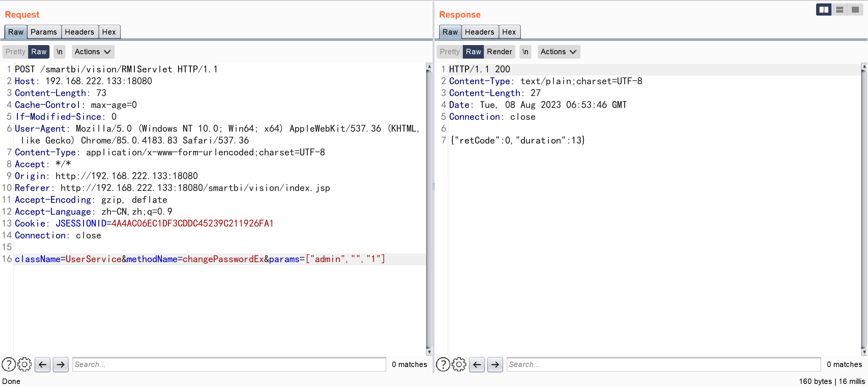This screenshot has height=387, width=868.
Task: Expand the response Actions dropdown
Action: pos(558,52)
